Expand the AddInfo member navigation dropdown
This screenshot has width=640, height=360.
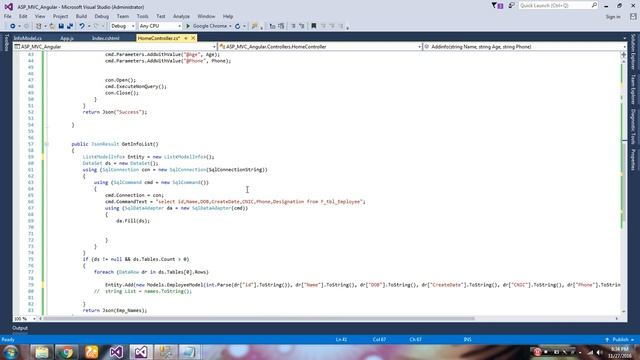click(624, 47)
